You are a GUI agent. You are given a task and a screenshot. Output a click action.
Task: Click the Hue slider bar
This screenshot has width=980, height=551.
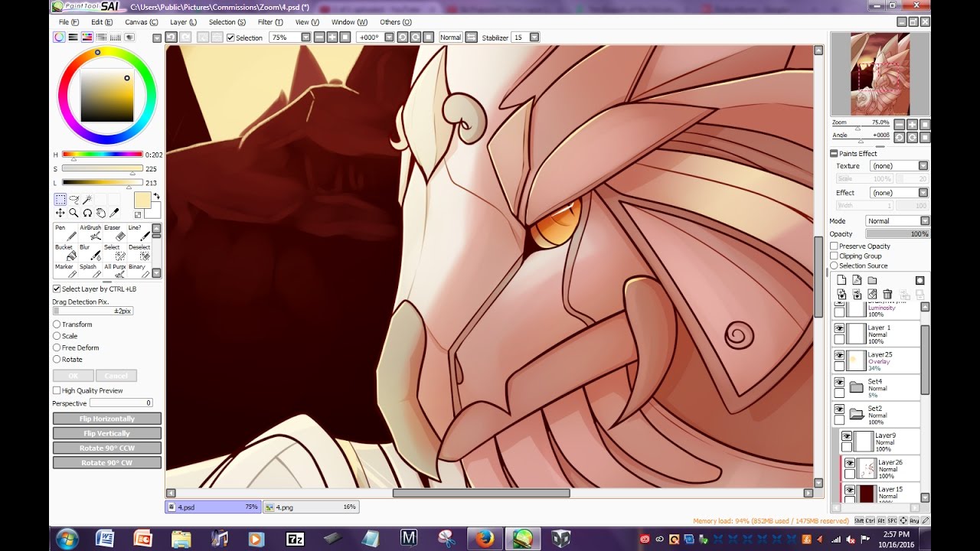pyautogui.click(x=103, y=155)
